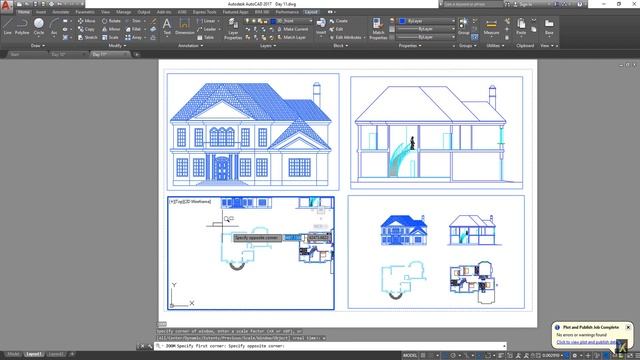Expand the Groups panel
Viewport: 640px width, 360px height.
coord(467,46)
